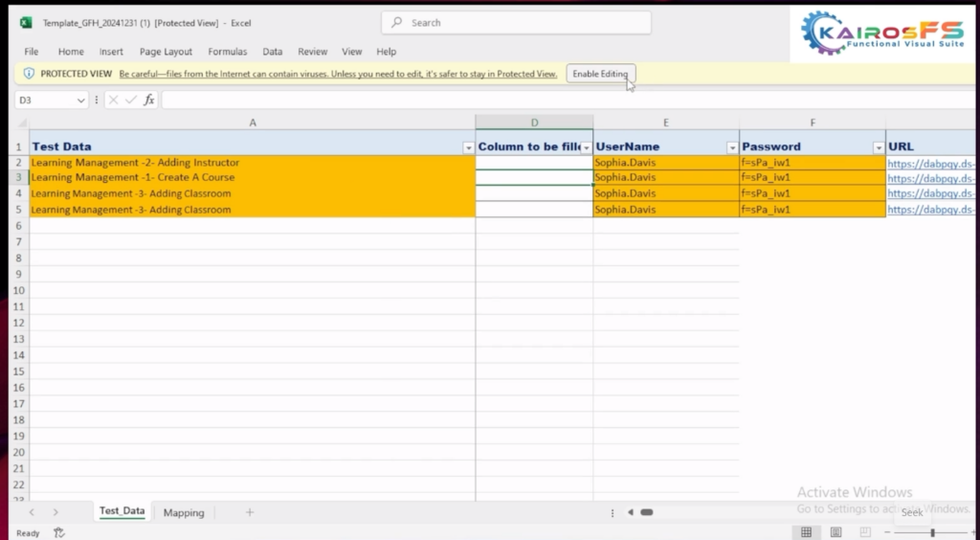Select the column D header
The width and height of the screenshot is (980, 540).
[x=534, y=122]
